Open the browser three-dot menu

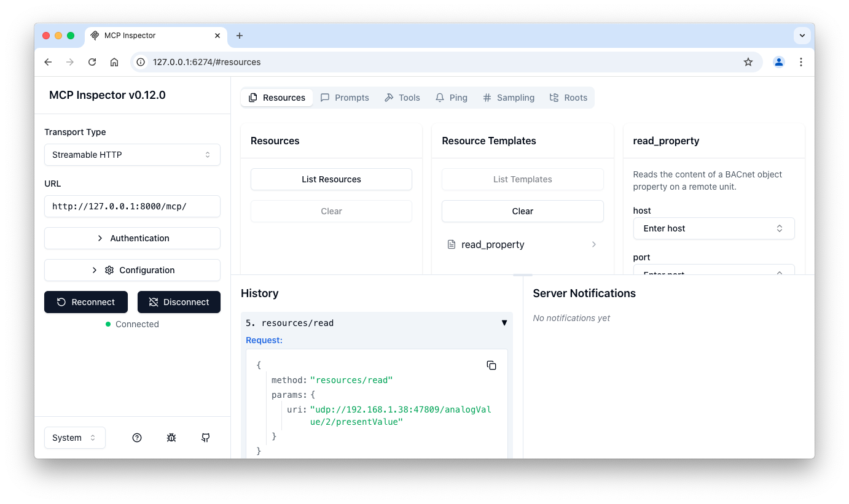tap(801, 62)
